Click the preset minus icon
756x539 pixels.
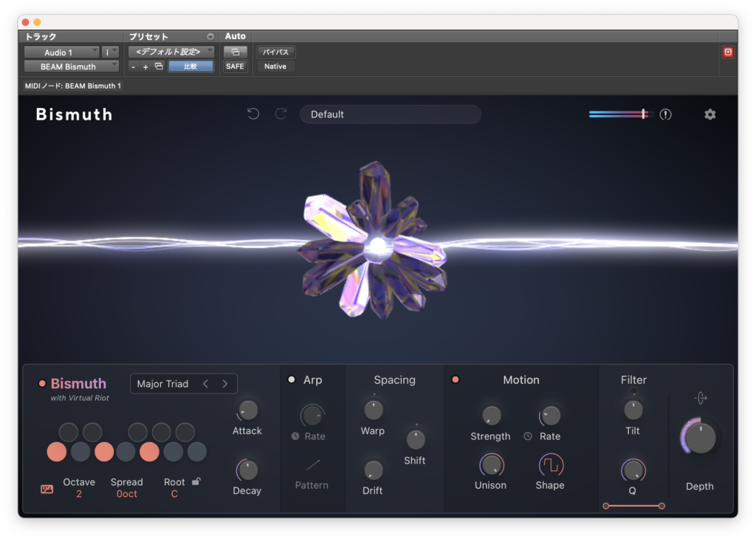(134, 66)
